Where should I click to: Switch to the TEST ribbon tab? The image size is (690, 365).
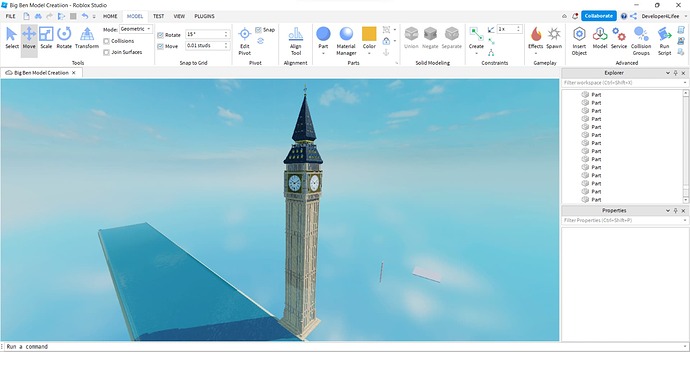point(158,16)
